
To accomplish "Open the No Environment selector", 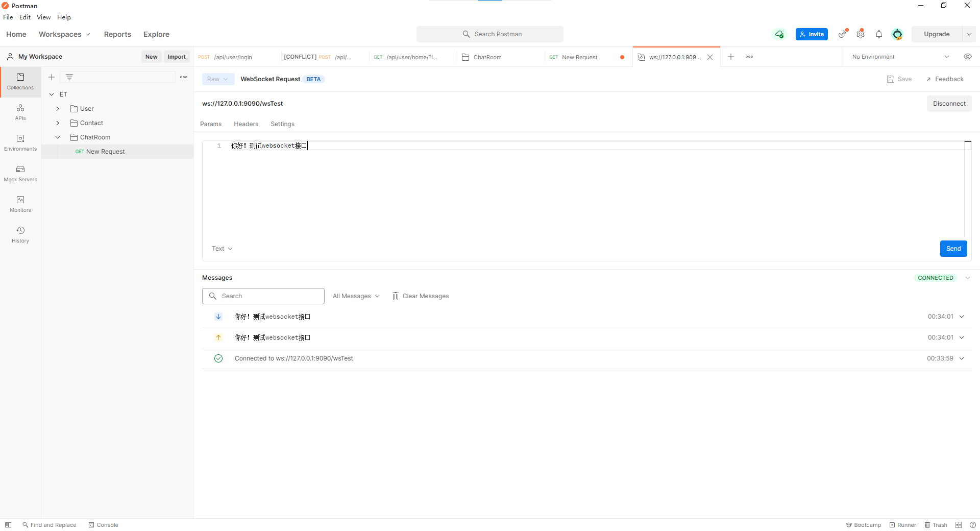I will pyautogui.click(x=901, y=57).
